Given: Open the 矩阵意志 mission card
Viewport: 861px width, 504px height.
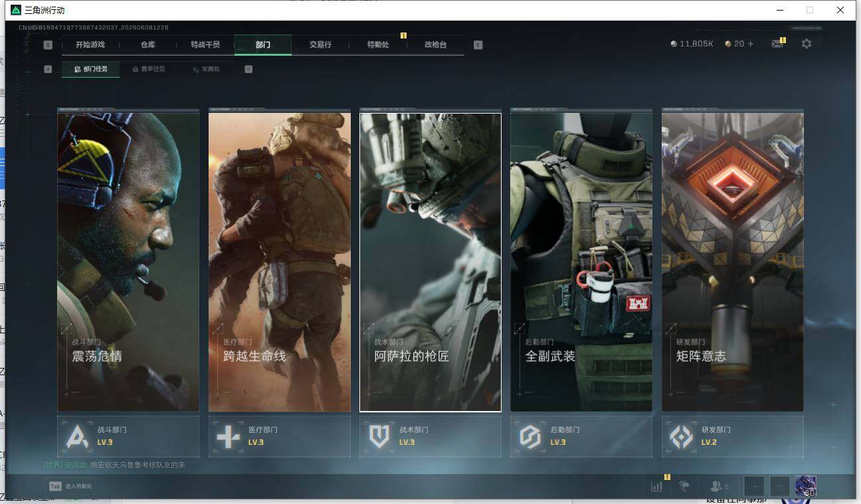Looking at the screenshot, I should 733,262.
